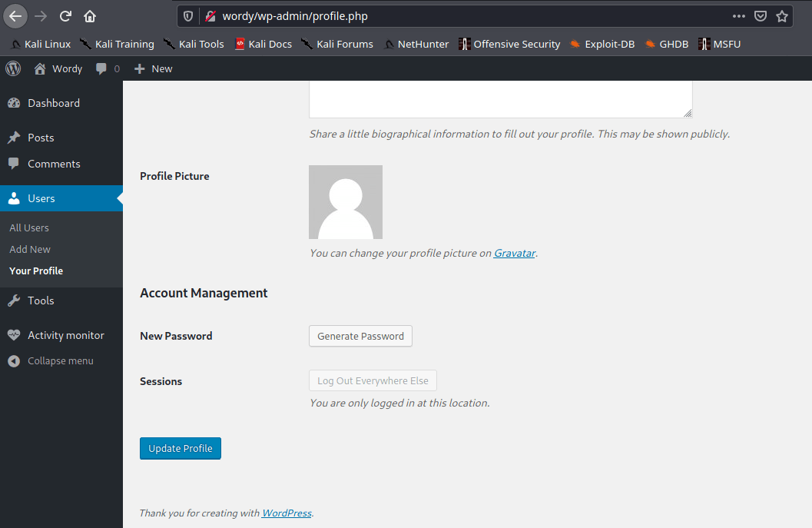
Task: Open All Users from the Users submenu
Action: click(29, 227)
